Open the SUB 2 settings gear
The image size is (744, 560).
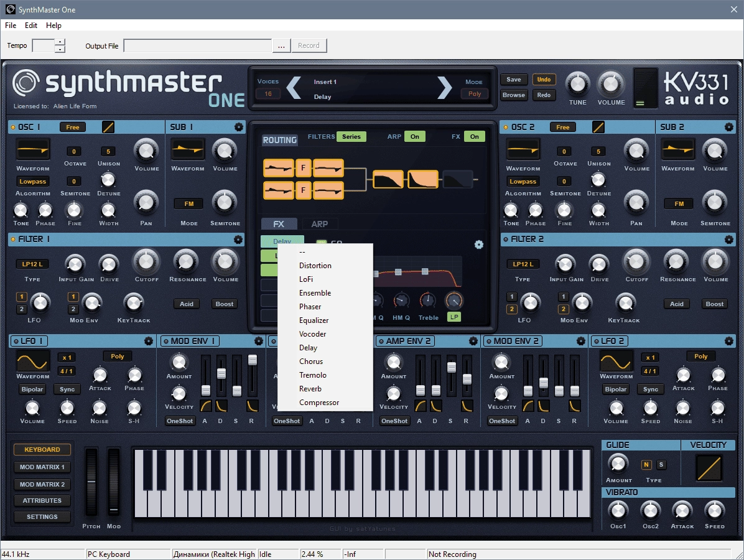point(729,127)
